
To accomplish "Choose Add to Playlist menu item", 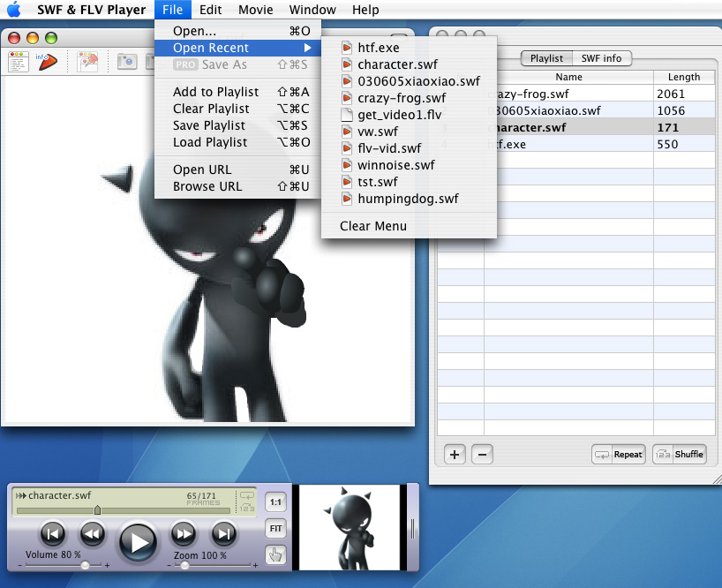I will 237,92.
